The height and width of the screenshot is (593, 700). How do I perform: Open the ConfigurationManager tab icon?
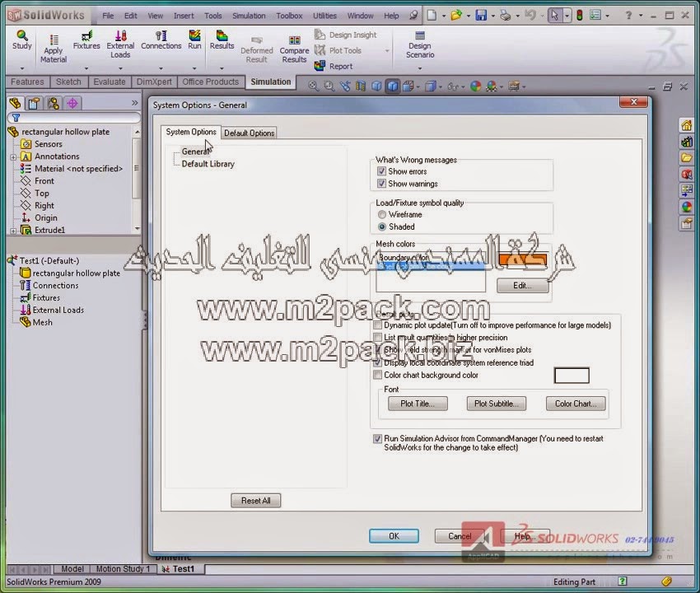(54, 103)
